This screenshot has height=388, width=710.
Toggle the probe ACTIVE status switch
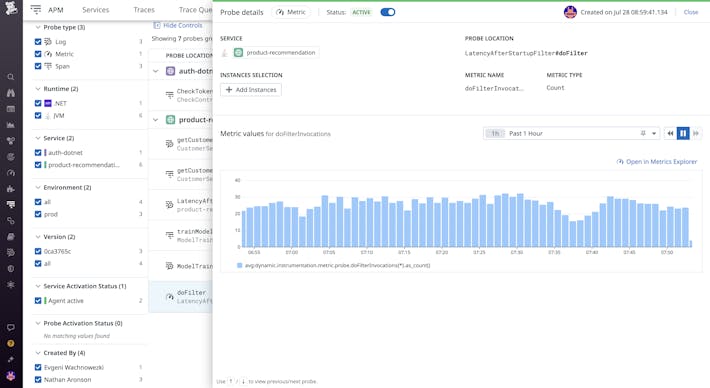click(x=388, y=12)
